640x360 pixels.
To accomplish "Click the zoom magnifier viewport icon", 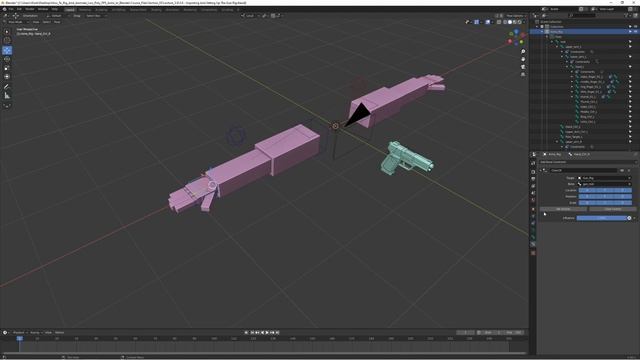I will pos(523,52).
